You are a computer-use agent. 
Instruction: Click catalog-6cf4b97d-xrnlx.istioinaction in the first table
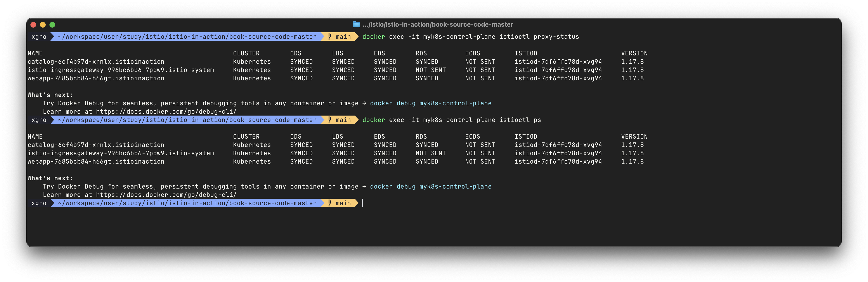pos(96,62)
